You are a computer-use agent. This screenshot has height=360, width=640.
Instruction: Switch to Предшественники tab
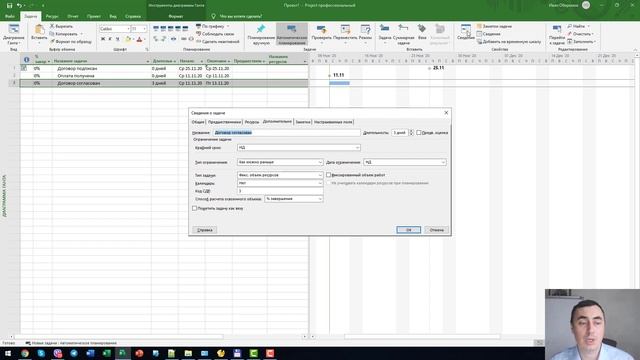224,122
